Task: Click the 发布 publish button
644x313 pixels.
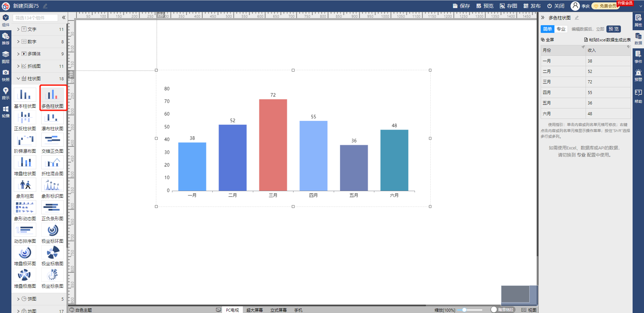Action: 532,6
